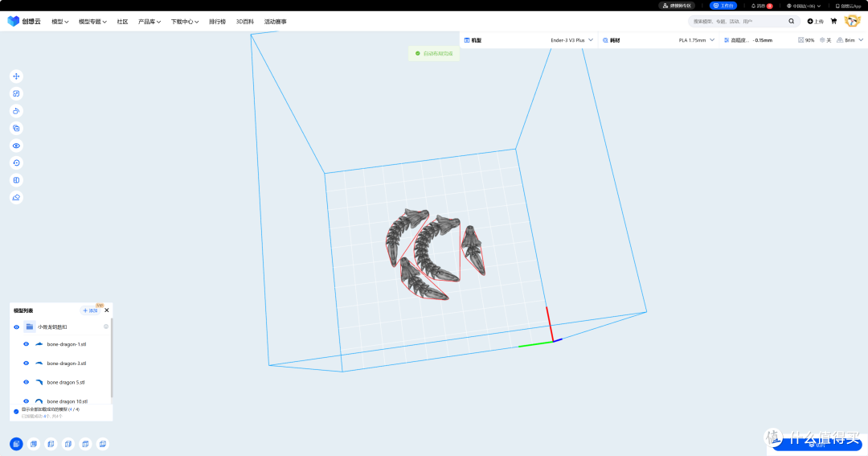Screen dimensions: 868x456
Task: Click the designer zone button in top bar
Action: [677, 6]
